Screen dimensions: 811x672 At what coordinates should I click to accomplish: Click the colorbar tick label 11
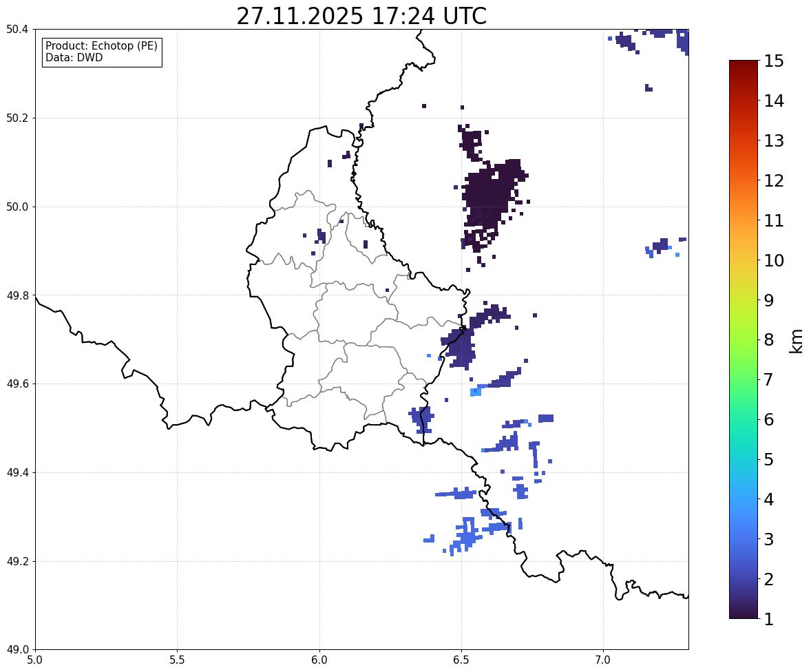(774, 220)
